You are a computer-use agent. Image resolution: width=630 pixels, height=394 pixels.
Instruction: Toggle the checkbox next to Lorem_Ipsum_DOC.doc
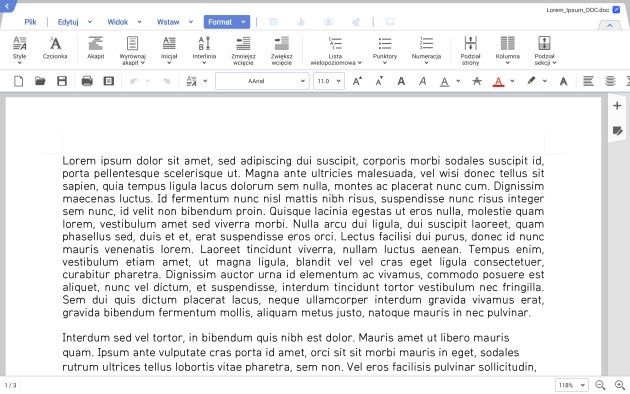[x=616, y=10]
